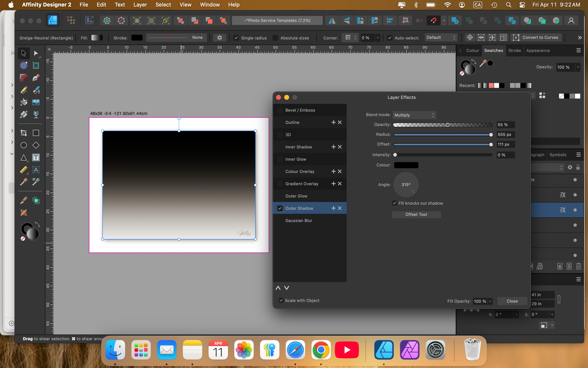Select the Frame Text tool
This screenshot has height=368, width=588.
[36, 157]
